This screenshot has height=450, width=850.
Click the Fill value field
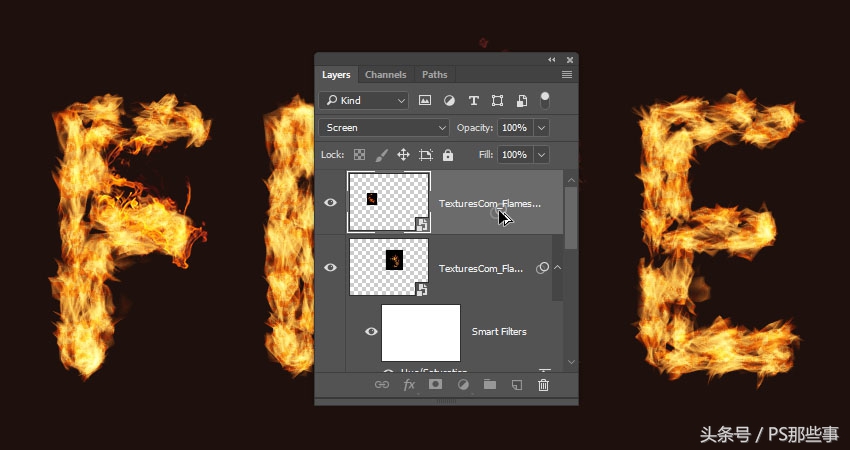click(x=515, y=155)
